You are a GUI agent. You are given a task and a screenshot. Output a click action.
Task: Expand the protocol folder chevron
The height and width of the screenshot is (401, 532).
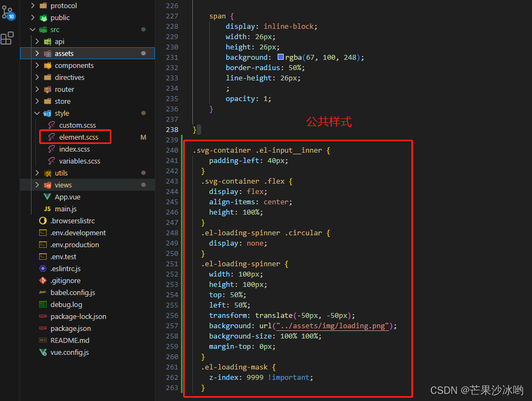click(33, 5)
